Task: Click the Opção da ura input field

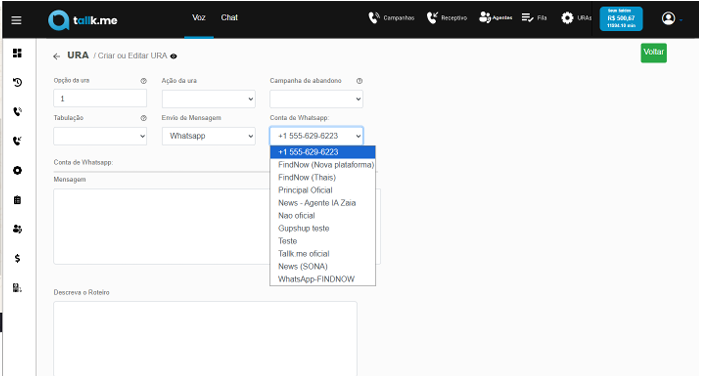Action: (x=100, y=98)
